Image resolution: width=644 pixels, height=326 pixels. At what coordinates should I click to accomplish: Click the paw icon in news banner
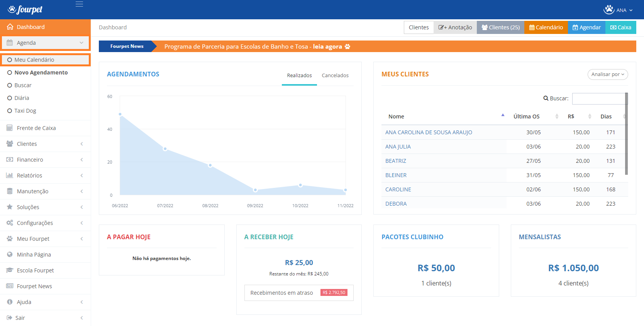pos(347,47)
